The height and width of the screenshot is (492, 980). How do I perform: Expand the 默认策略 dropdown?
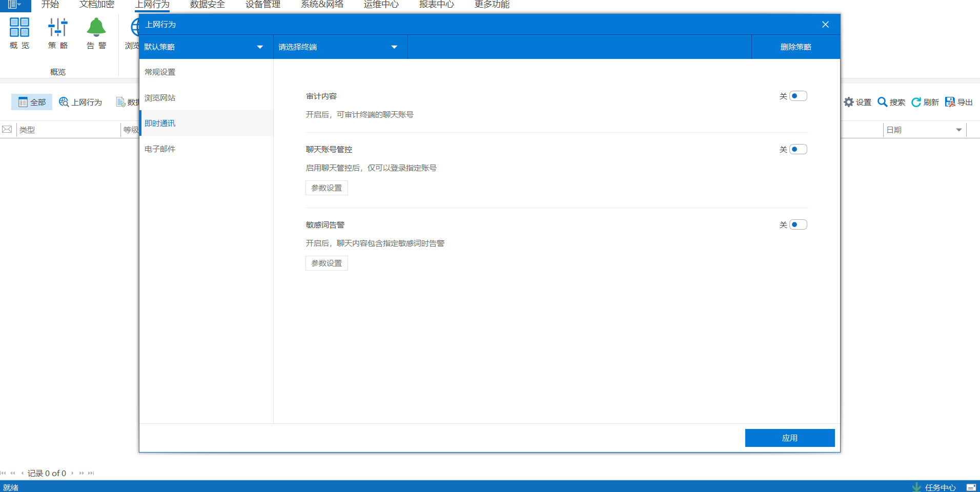click(260, 47)
